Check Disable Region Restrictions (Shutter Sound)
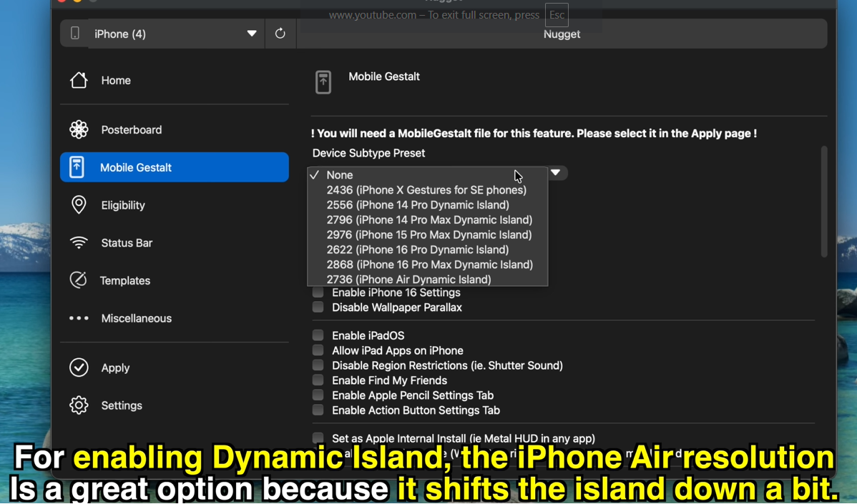Viewport: 857px width, 504px height. [x=318, y=365]
